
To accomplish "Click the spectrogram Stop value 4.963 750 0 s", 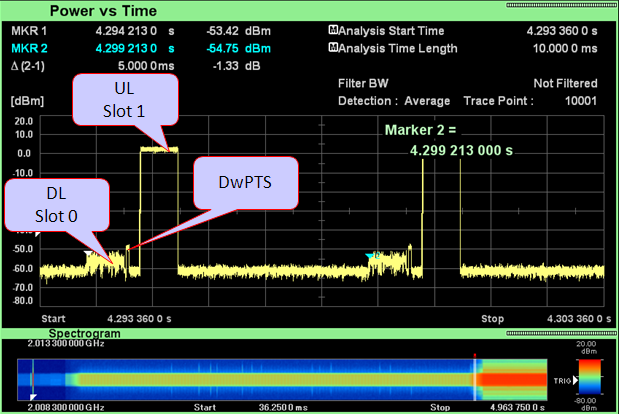I will [518, 407].
